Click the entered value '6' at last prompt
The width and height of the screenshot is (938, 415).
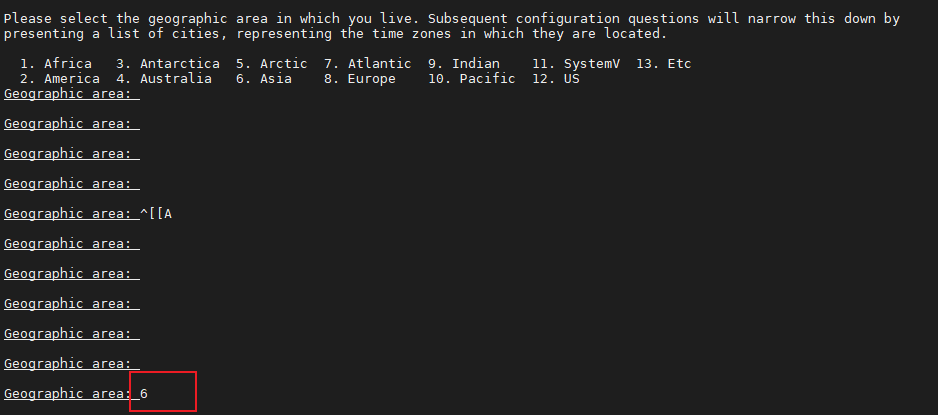tap(144, 393)
